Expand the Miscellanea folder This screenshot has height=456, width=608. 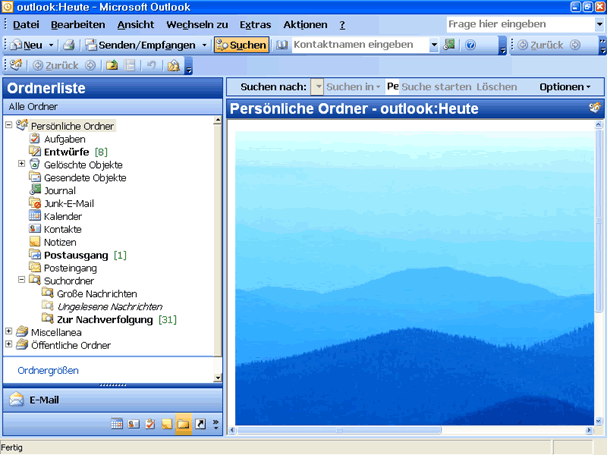click(x=9, y=331)
